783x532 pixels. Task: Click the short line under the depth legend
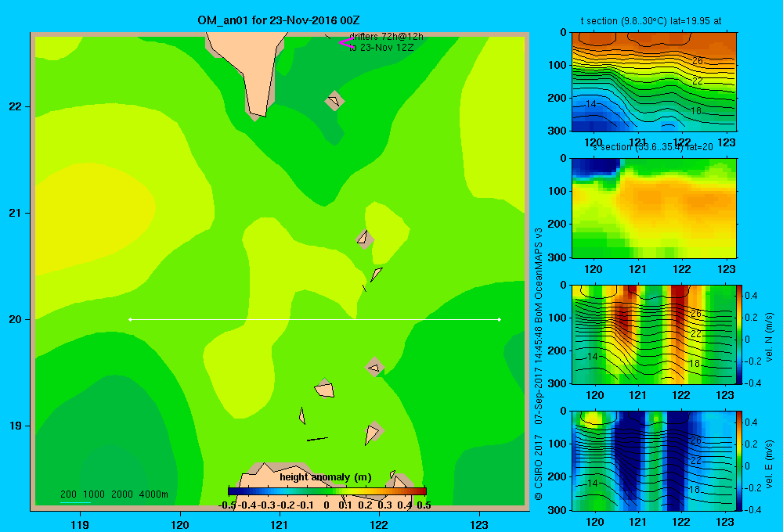(75, 502)
